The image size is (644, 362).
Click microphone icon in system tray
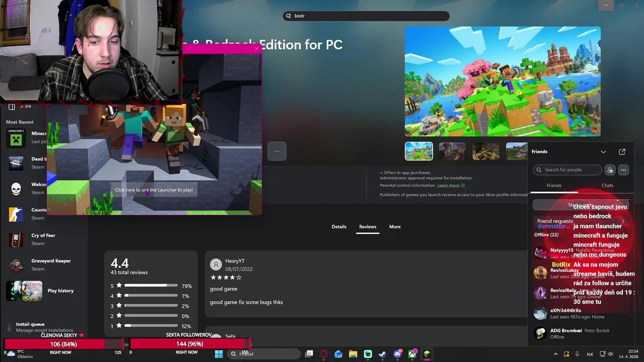[x=577, y=354]
